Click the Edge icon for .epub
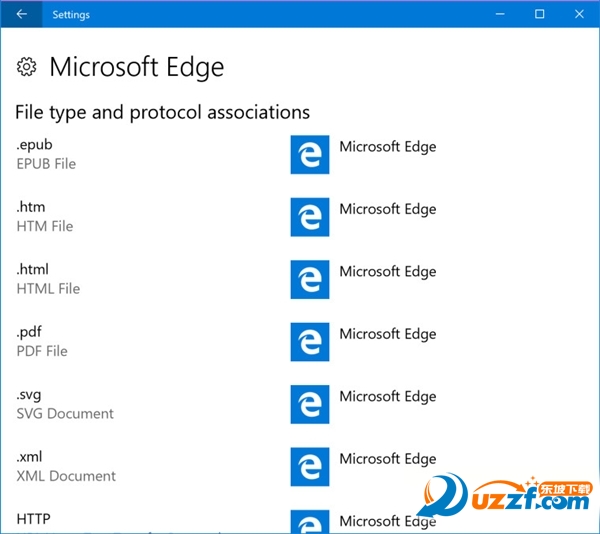Viewport: 600px width, 534px height. point(310,155)
